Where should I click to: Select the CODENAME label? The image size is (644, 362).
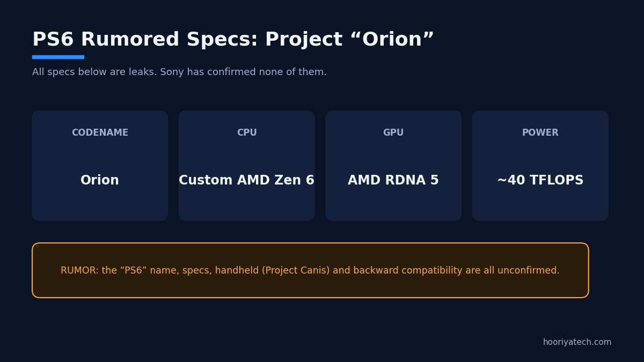(x=100, y=133)
